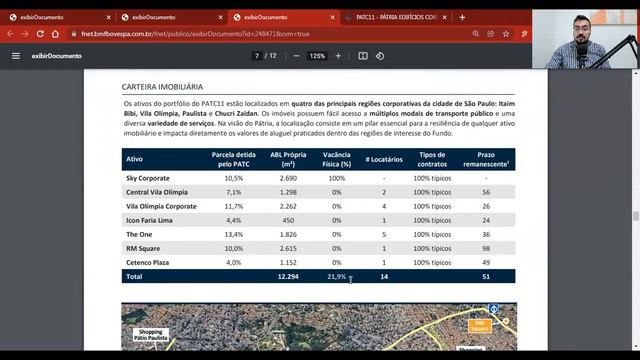Select the active third exibirDocumento tab
The height and width of the screenshot is (360, 640).
click(x=283, y=18)
